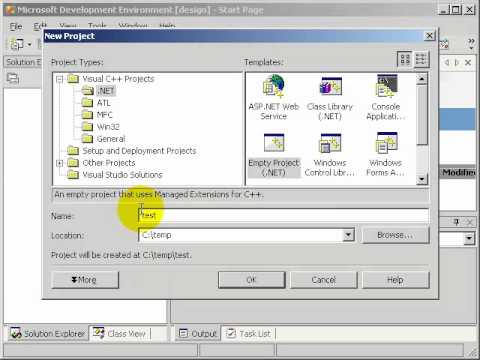This screenshot has width=480, height=360.
Task: Expand the Other Projects tree node
Action: pyautogui.click(x=60, y=163)
